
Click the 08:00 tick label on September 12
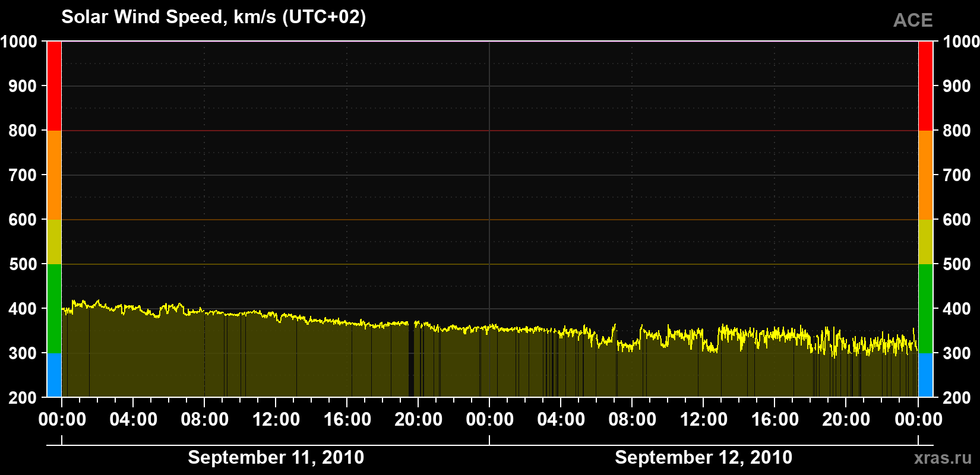tap(632, 419)
